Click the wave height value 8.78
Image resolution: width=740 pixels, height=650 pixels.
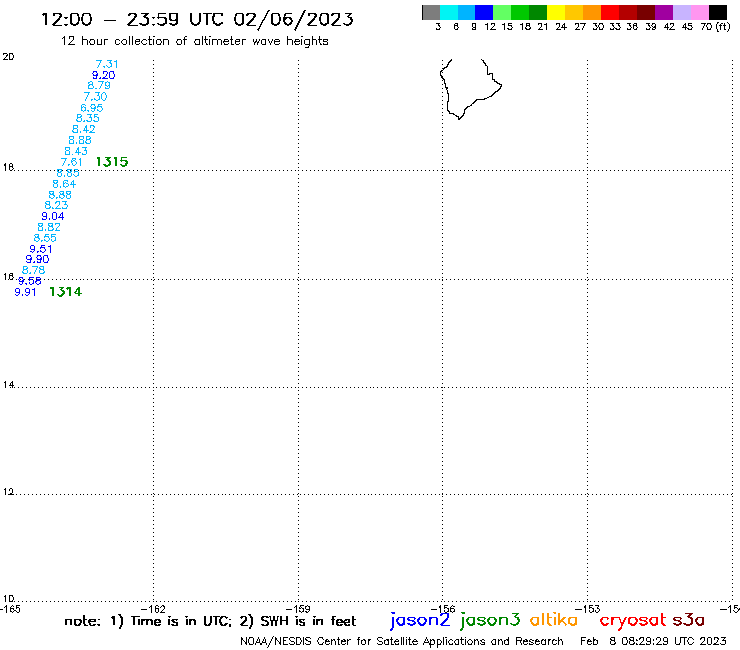point(34,270)
